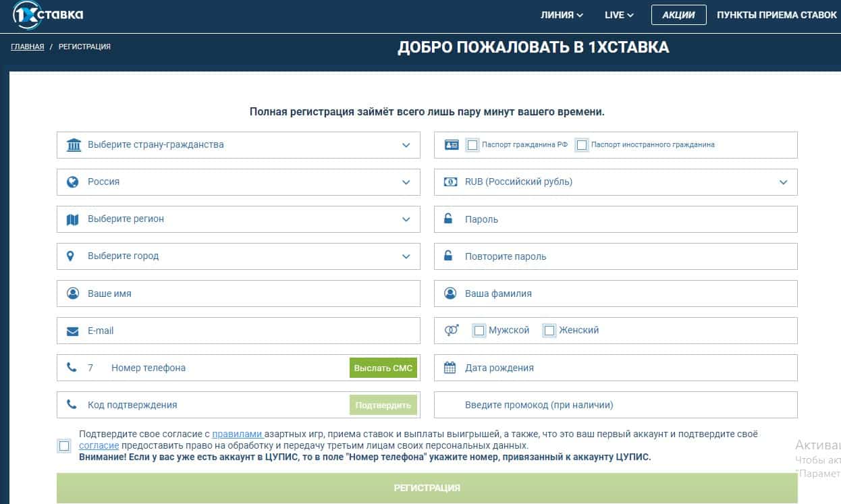This screenshot has height=504, width=841.
Task: Click the РЕГИСТРАЦИЯ breadcrumb
Action: pyautogui.click(x=84, y=47)
